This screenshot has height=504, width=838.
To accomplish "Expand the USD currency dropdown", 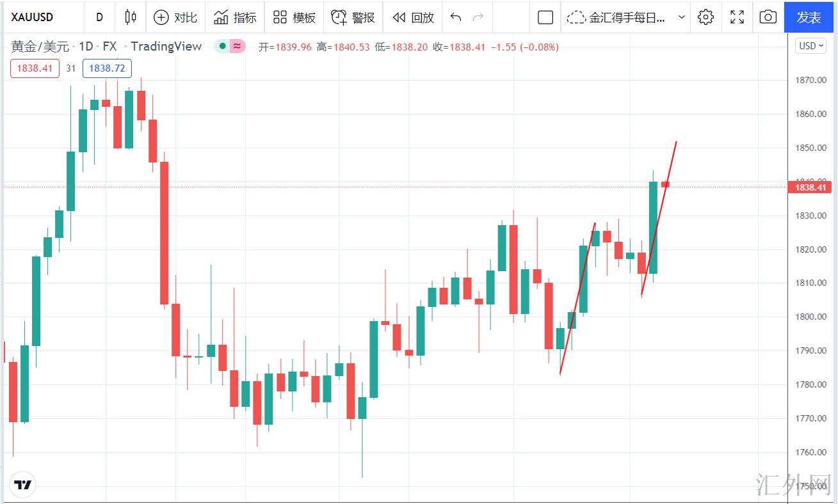I will pyautogui.click(x=810, y=46).
